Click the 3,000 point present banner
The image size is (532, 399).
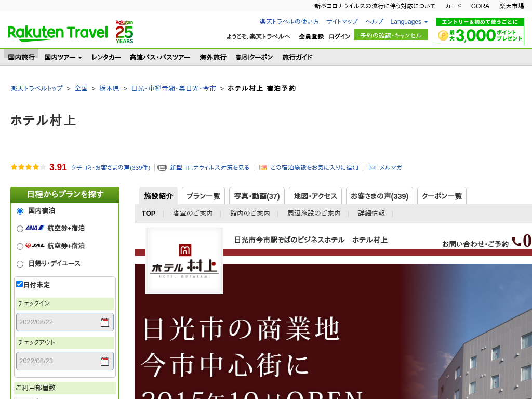tap(480, 32)
